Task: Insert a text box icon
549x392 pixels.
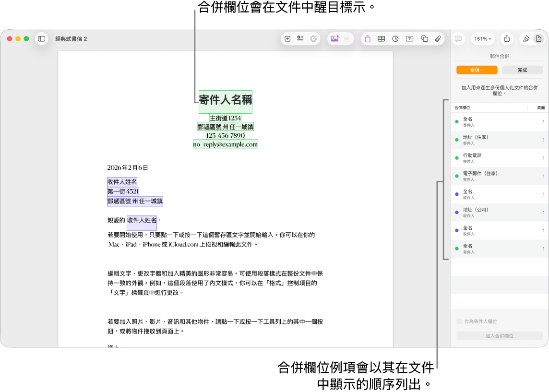Action: [x=410, y=39]
